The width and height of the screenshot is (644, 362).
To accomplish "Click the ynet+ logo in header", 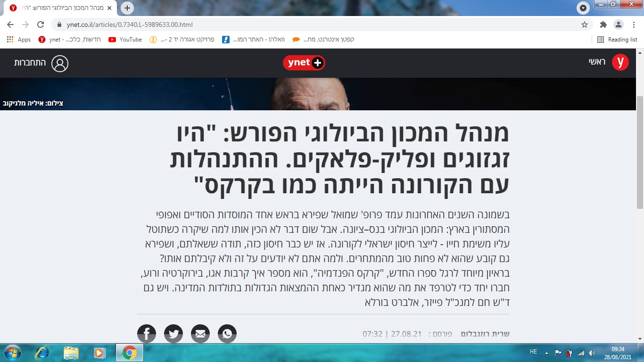I will pos(304,63).
